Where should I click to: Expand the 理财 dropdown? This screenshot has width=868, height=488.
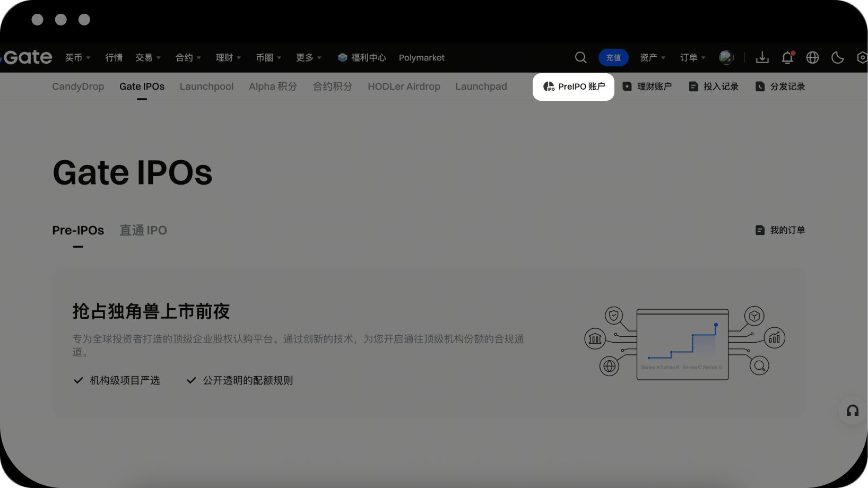pos(229,57)
